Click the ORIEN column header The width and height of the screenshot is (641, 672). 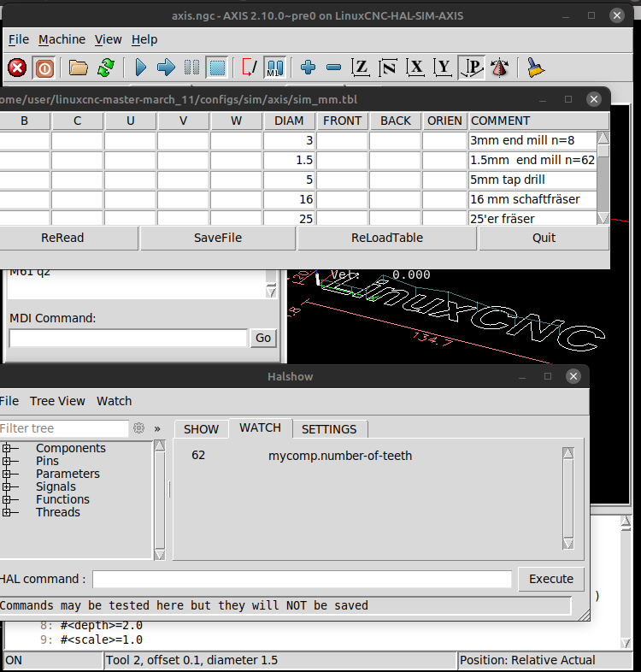[x=444, y=121]
